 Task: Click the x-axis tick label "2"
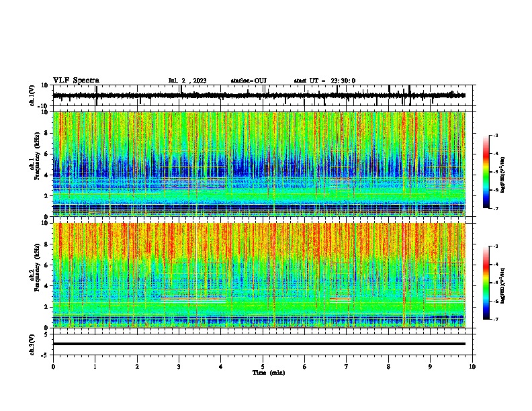coord(137,367)
